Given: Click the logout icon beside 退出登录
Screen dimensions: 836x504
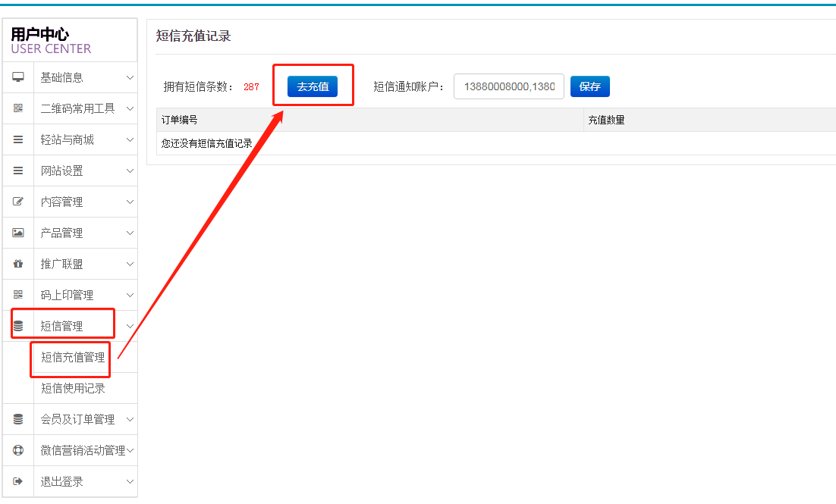Looking at the screenshot, I should point(18,481).
